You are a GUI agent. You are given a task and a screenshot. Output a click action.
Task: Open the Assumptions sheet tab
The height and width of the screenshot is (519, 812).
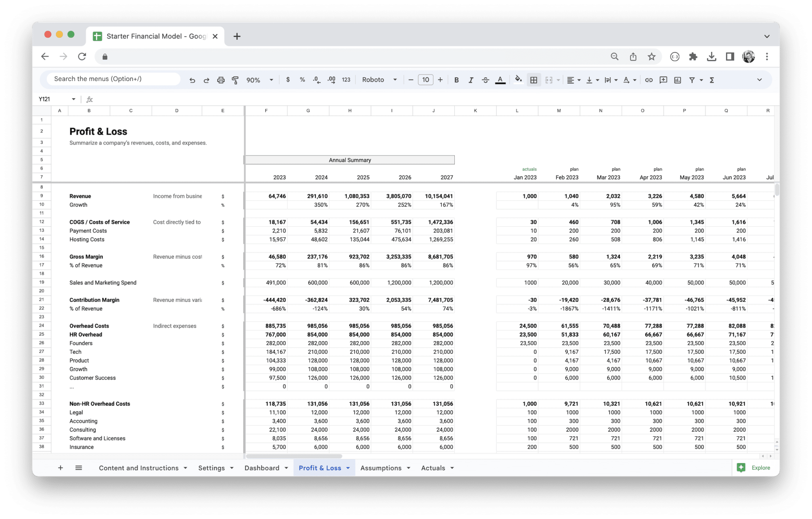click(381, 468)
